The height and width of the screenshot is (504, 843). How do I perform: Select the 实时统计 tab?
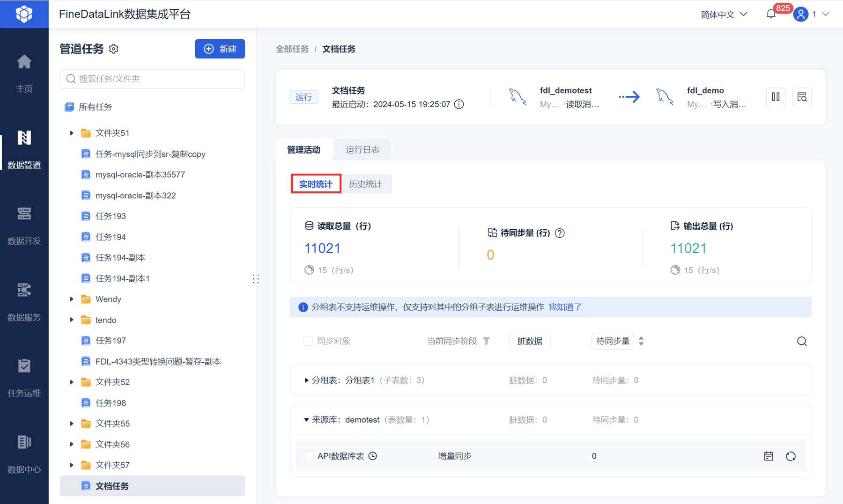click(316, 184)
